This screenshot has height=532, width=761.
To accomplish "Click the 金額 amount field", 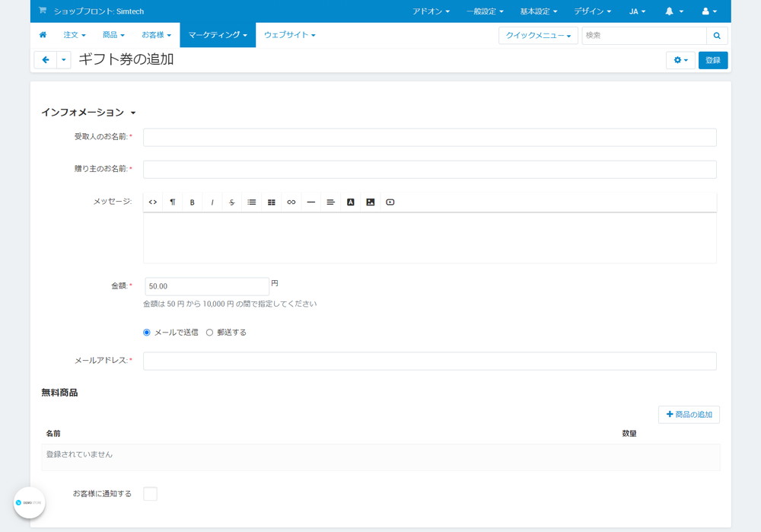I will tap(207, 286).
